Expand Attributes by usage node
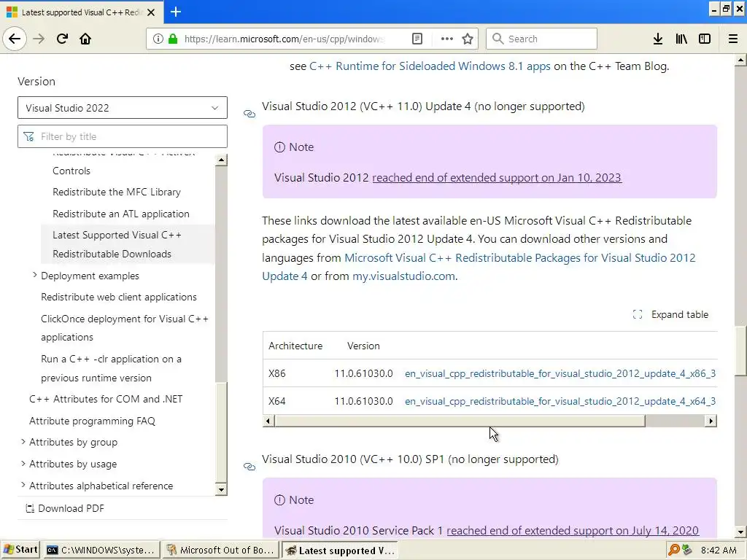This screenshot has width=747, height=560. tap(23, 463)
